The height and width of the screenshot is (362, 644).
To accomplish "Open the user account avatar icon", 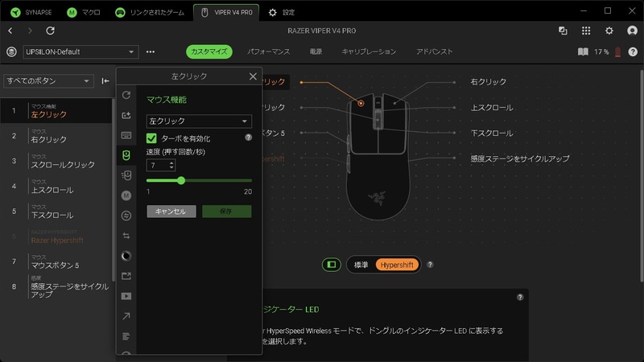I will point(632,31).
